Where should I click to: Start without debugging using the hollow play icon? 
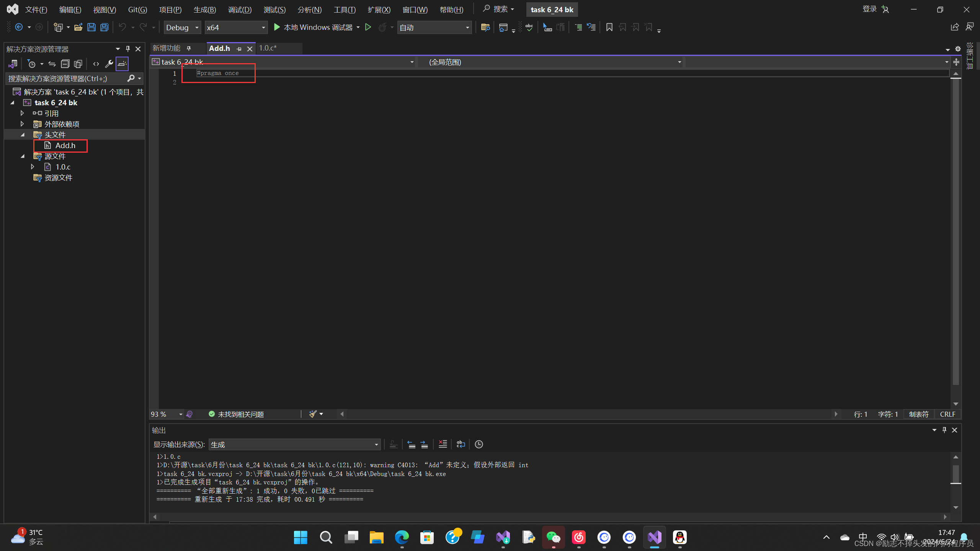[368, 27]
